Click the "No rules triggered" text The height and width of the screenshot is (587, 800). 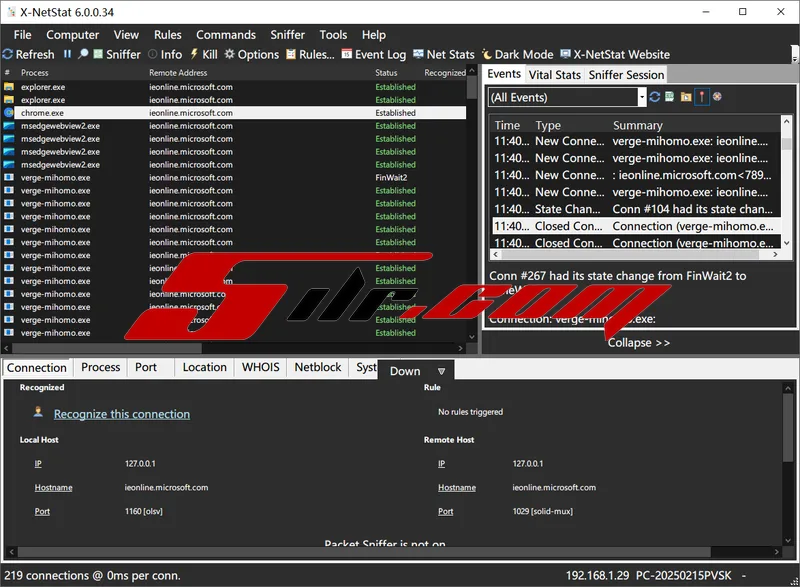tap(470, 412)
